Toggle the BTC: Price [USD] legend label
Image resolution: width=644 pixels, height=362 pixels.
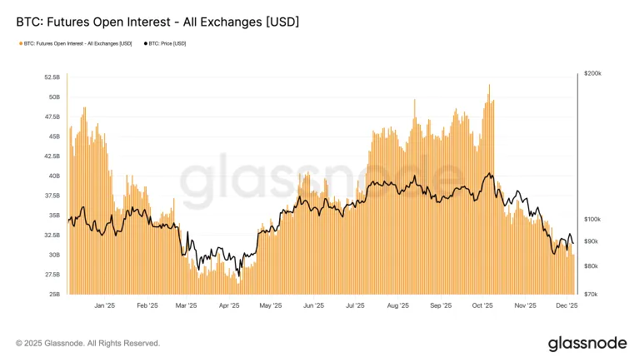coord(168,43)
